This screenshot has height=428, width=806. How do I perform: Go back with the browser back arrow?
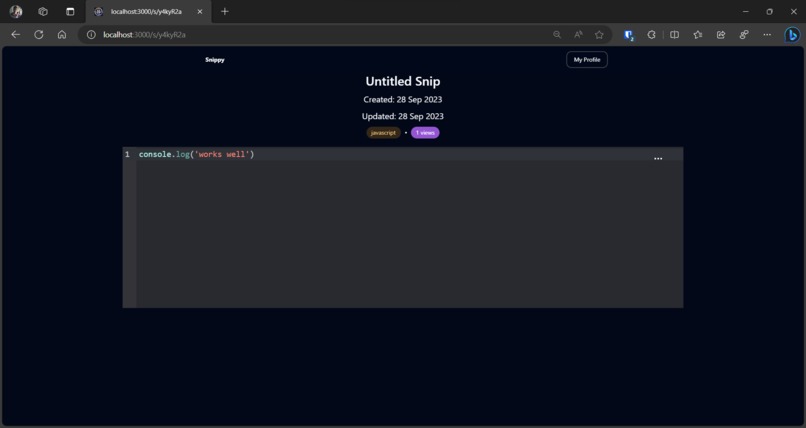(x=15, y=34)
